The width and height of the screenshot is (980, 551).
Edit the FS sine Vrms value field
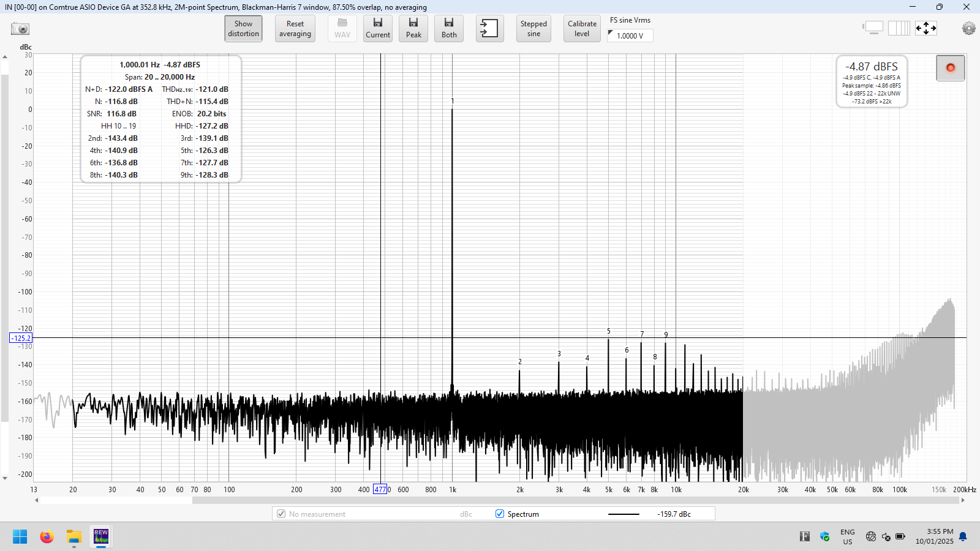pos(630,36)
